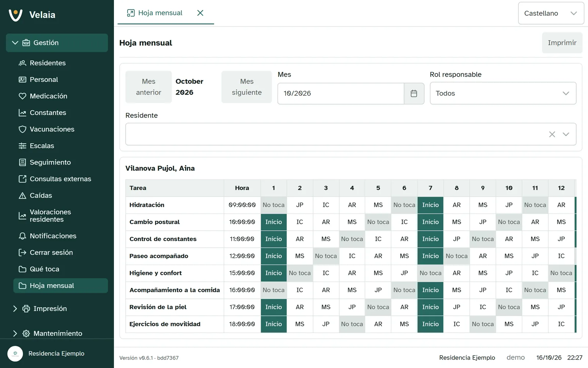Screen dimensions: 588x368
Task: Click Hidratación day 7 Inicio cell
Action: coord(430,205)
